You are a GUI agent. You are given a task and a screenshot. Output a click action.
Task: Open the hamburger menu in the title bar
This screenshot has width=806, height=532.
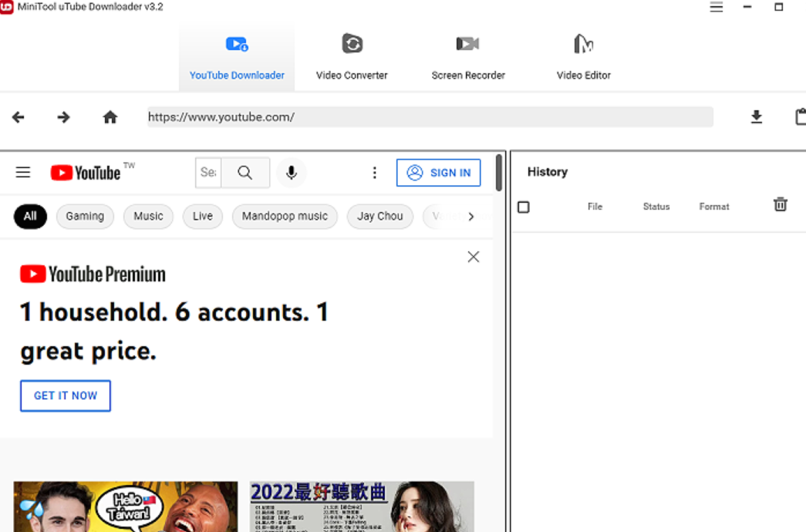(x=717, y=7)
